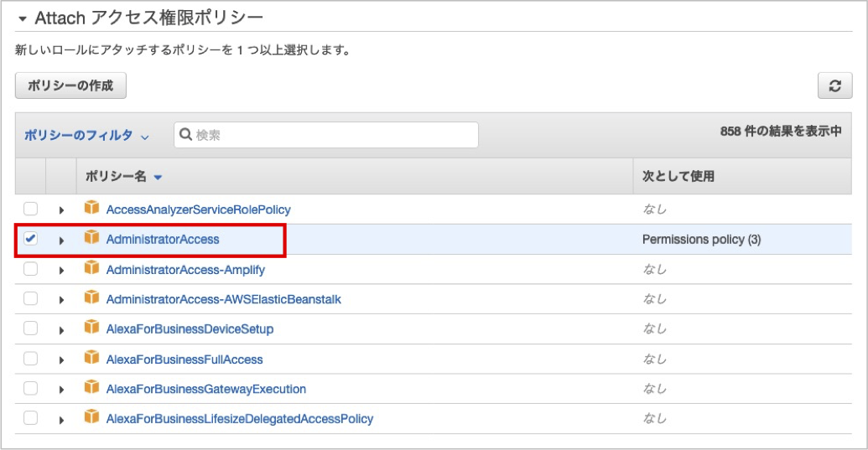Screen dimensions: 868x450
Task: Collapse the Attach アクセス権限ポリシー section
Action: [x=22, y=18]
